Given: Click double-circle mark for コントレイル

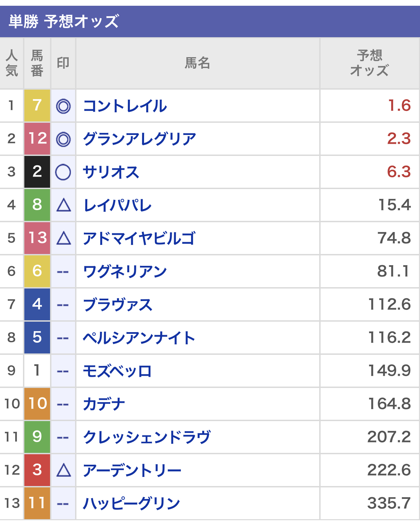Looking at the screenshot, I should tap(63, 106).
